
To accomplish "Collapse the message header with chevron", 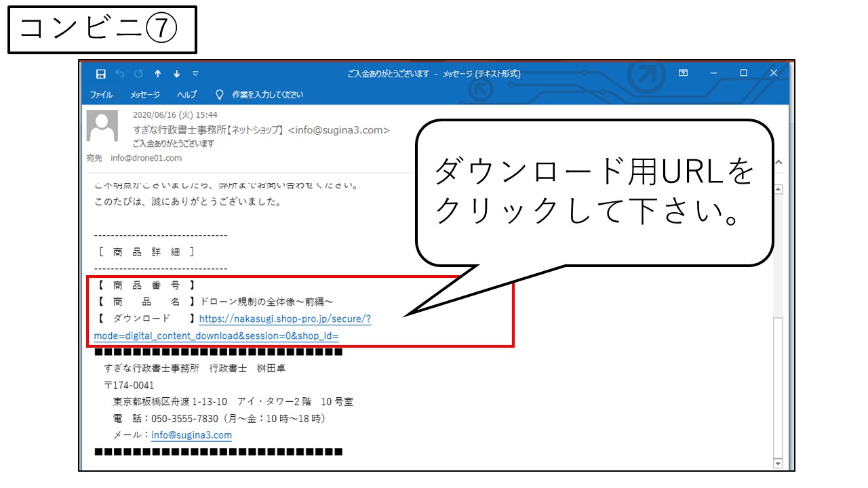I will (x=778, y=163).
